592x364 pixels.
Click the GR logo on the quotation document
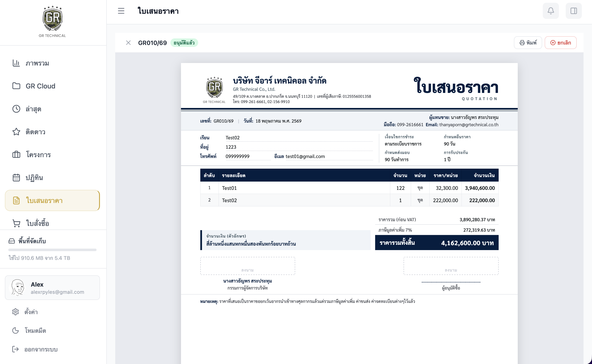pyautogui.click(x=214, y=90)
